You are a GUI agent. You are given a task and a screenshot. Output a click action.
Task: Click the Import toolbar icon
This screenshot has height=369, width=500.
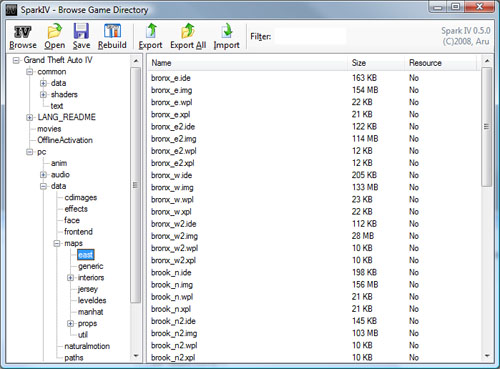(x=227, y=31)
